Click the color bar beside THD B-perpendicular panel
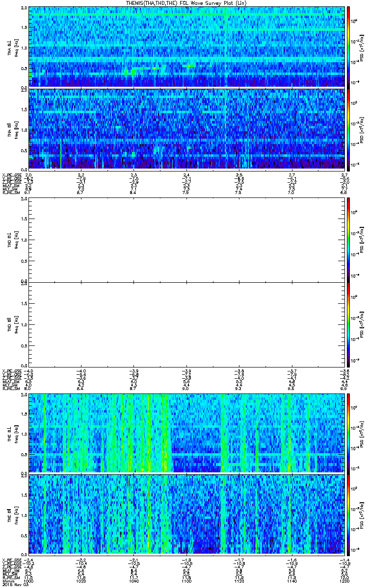The image size is (368, 588). point(349,239)
